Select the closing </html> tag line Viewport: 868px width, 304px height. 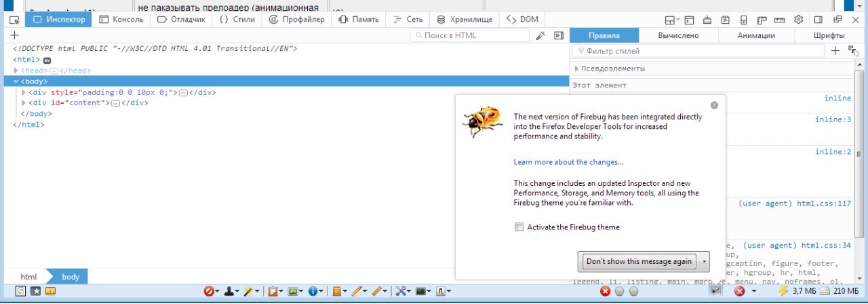click(29, 125)
